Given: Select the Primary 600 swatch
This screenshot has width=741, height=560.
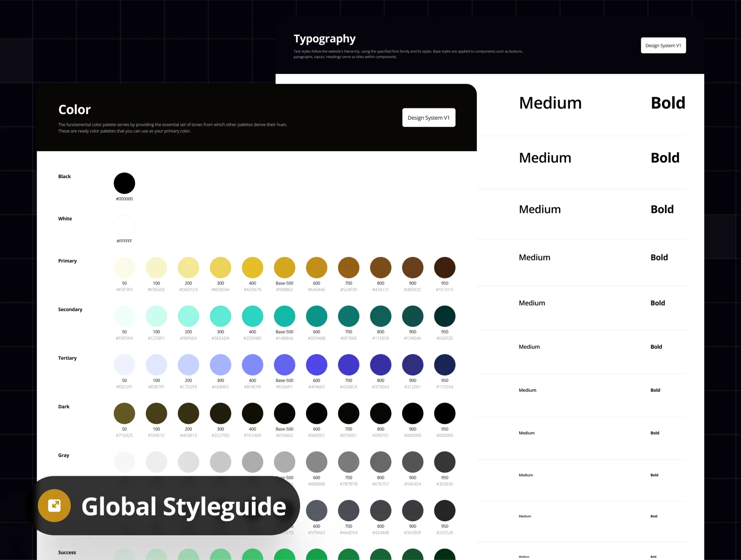Looking at the screenshot, I should [x=317, y=268].
